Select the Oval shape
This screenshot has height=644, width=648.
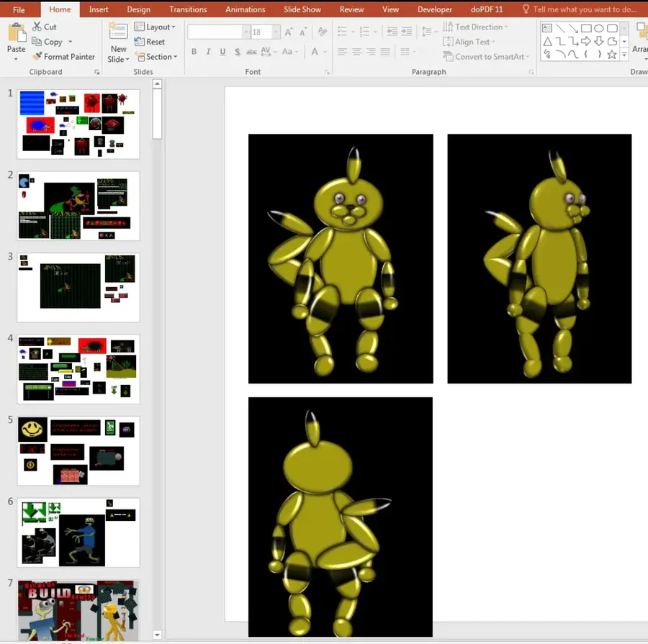tap(599, 28)
